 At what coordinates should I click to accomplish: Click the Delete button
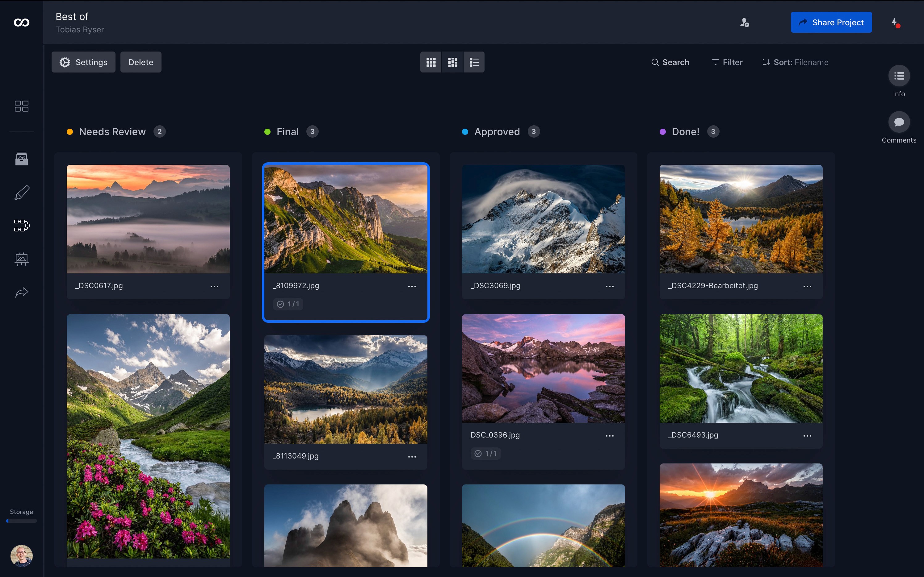click(x=141, y=62)
